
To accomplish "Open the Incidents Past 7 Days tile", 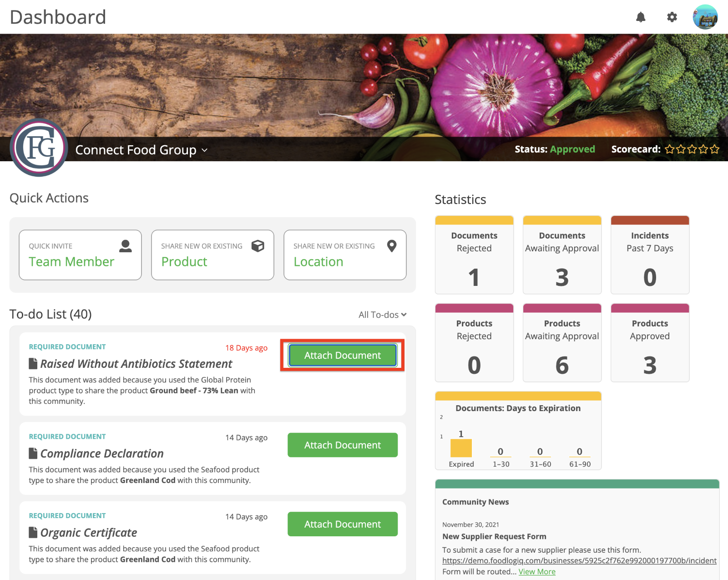I will [x=650, y=255].
